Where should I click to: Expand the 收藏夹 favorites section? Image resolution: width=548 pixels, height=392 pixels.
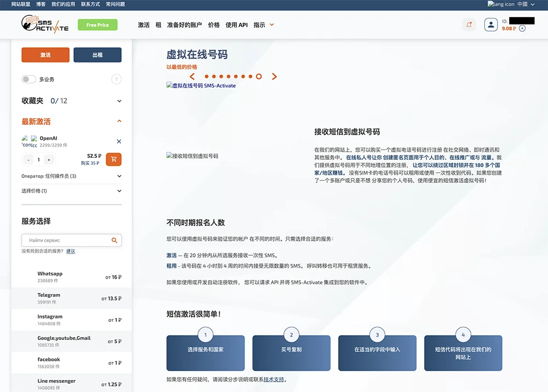point(119,101)
